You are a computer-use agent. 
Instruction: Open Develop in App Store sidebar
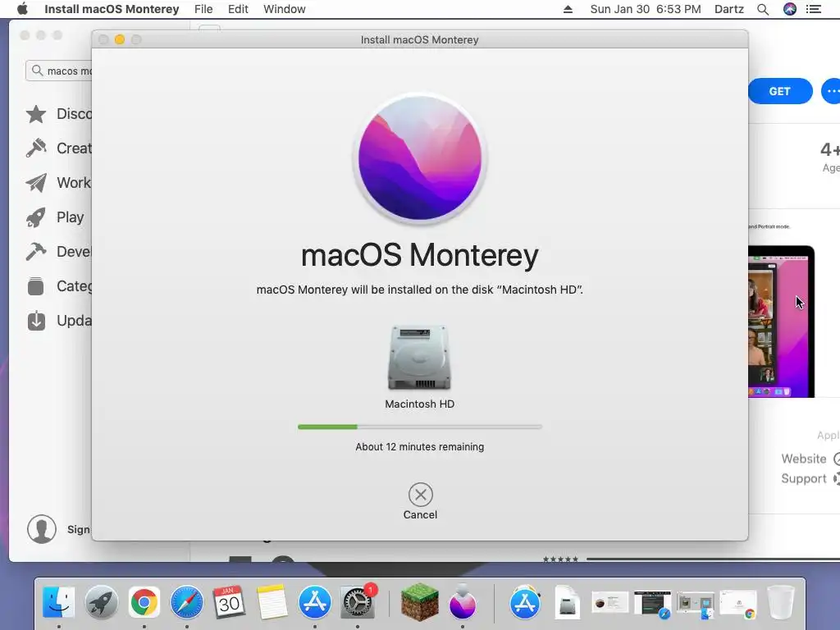tap(59, 251)
